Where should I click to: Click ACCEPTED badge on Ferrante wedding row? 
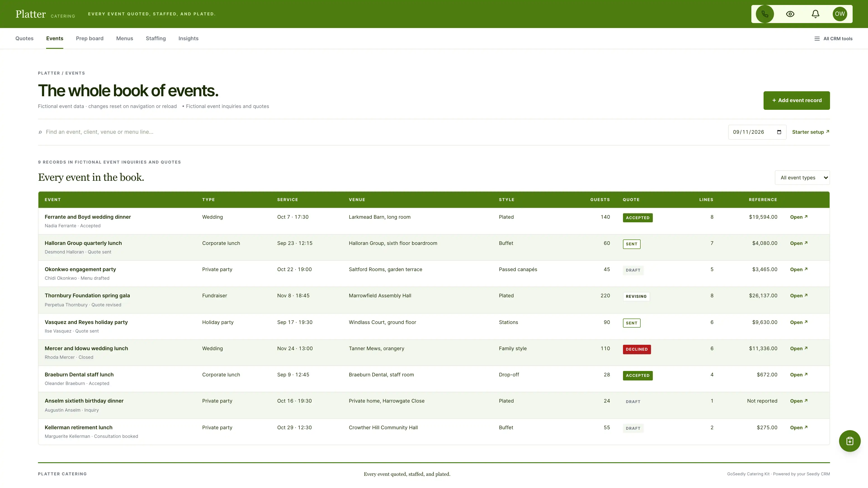click(x=637, y=218)
